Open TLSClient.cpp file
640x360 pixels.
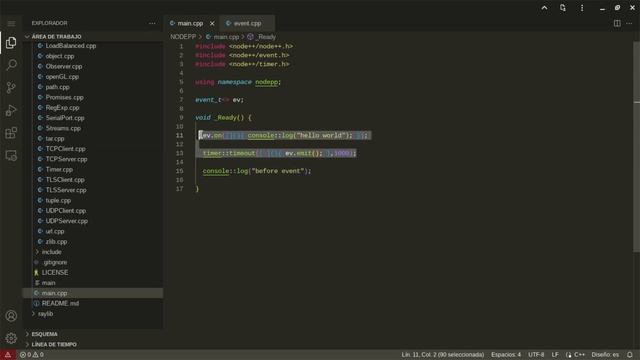point(65,180)
